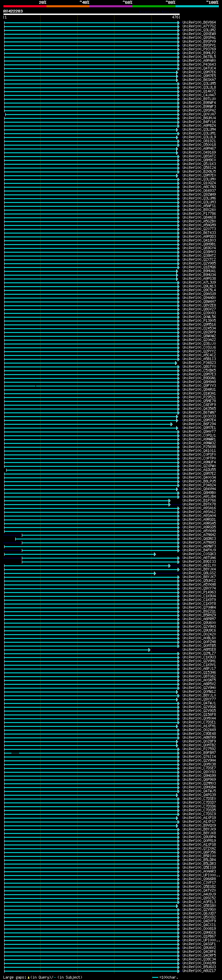Click the purple ~60% identity color bar

[111, 6]
